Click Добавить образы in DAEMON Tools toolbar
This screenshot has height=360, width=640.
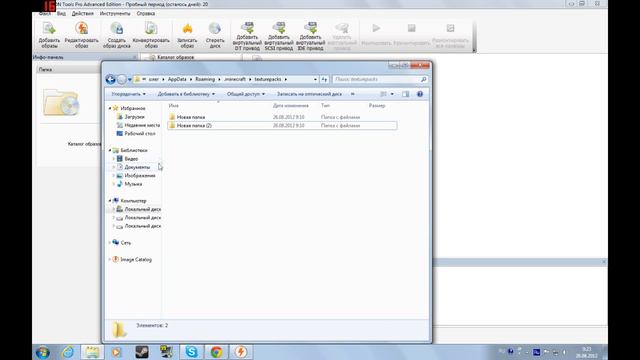(49, 35)
